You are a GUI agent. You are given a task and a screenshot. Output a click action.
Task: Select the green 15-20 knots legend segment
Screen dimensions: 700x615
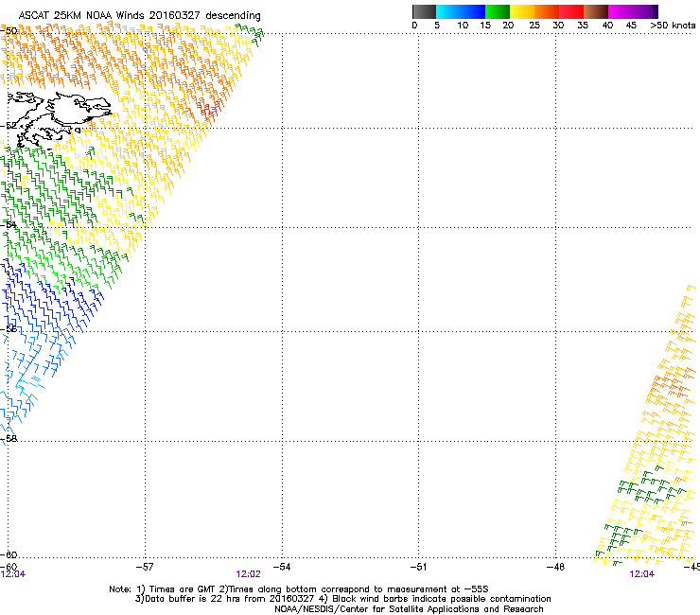pos(498,11)
